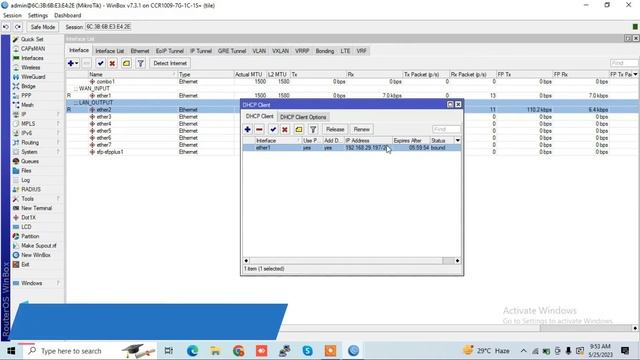Open Settings menu
Viewport: 640px width, 360px height.
click(38, 16)
